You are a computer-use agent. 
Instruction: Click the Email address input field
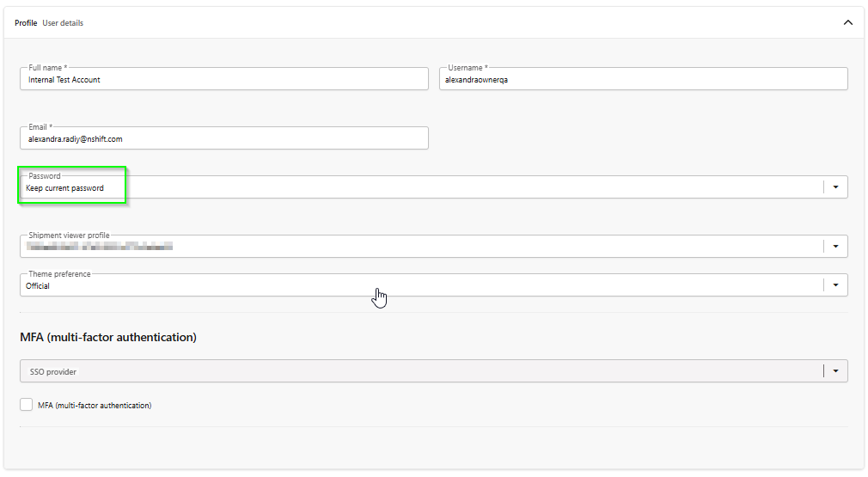coord(223,138)
